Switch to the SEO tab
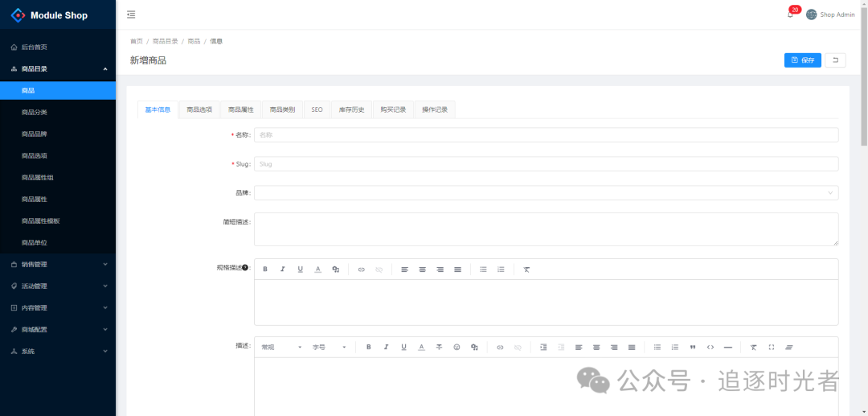This screenshot has height=416, width=868. pyautogui.click(x=317, y=109)
